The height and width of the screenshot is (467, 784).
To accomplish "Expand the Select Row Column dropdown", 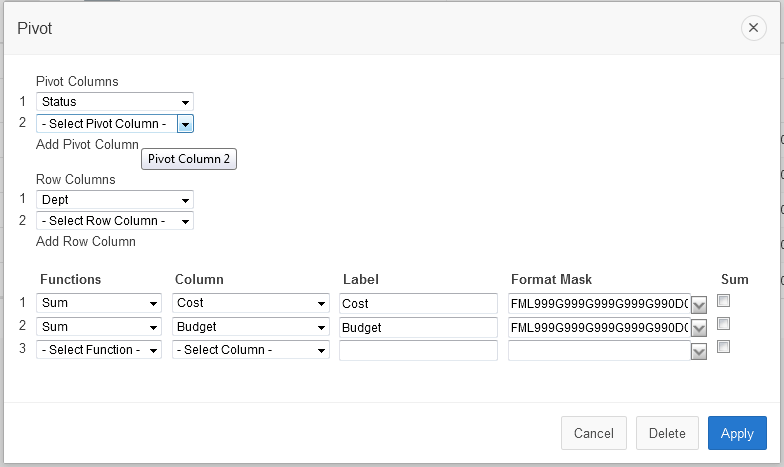I will [x=115, y=221].
